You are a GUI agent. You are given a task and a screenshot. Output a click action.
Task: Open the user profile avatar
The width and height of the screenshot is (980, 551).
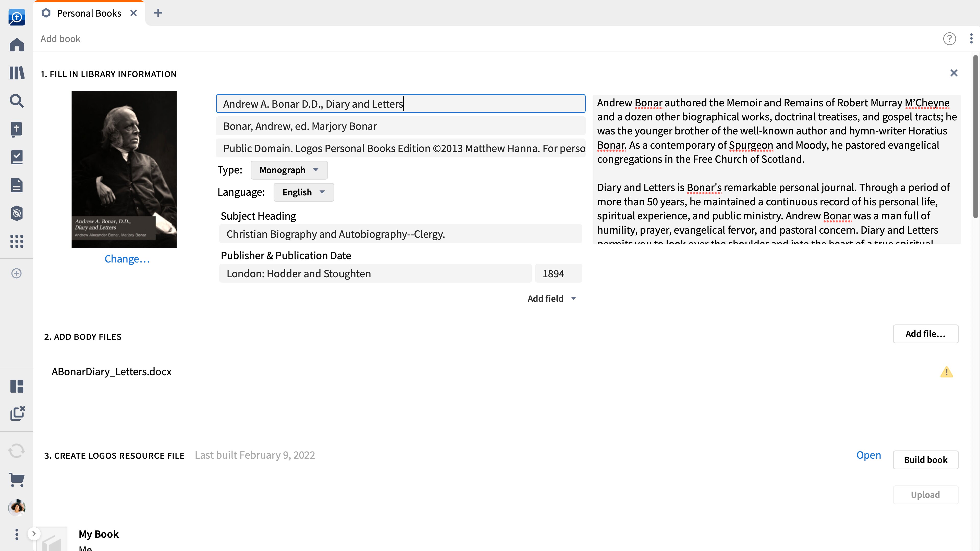17,508
